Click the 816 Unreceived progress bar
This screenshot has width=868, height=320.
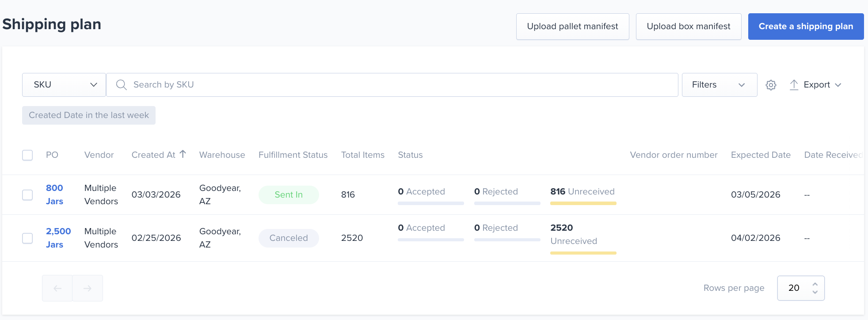point(583,203)
